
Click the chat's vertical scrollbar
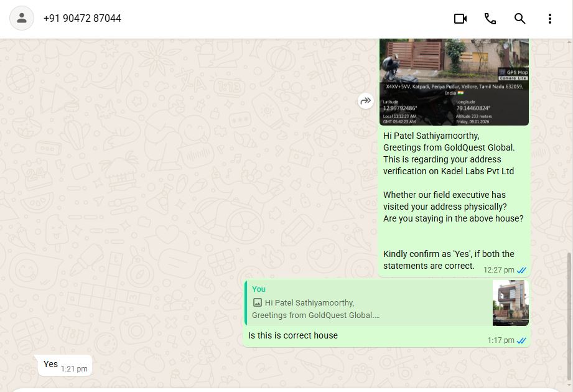click(x=569, y=311)
